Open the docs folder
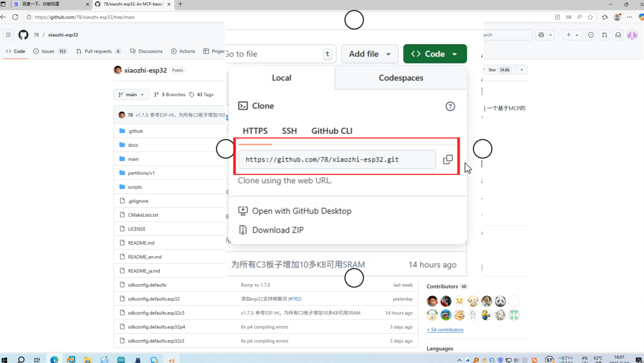 (x=132, y=145)
